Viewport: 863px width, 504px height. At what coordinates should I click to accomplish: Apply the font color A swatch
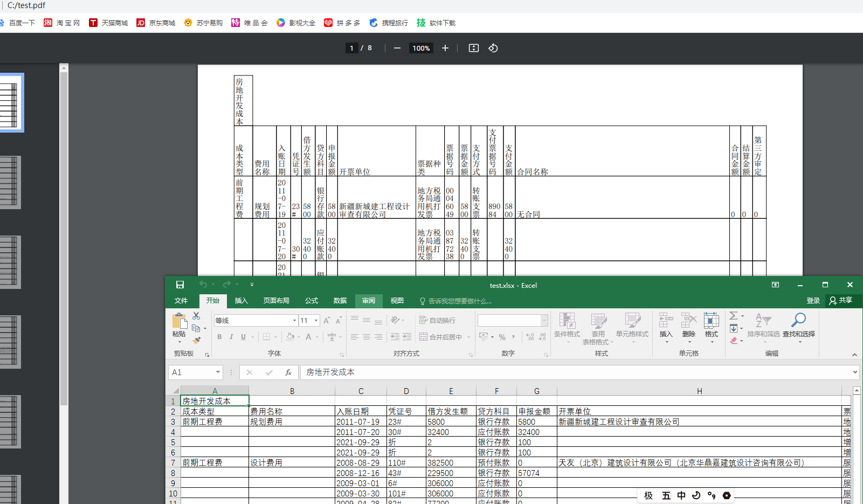(308, 337)
